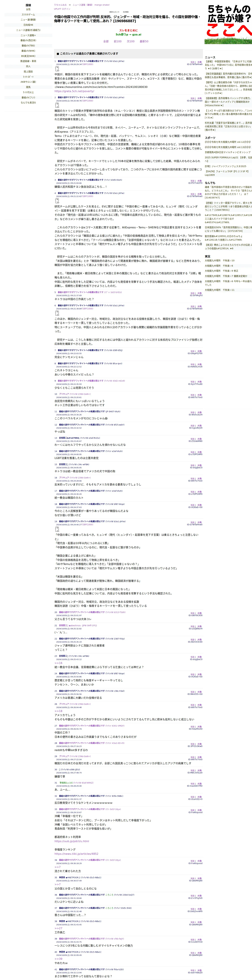This screenshot has width=252, height=980.
Task: Click the avatar icon on post 2
Action: (57, 105)
